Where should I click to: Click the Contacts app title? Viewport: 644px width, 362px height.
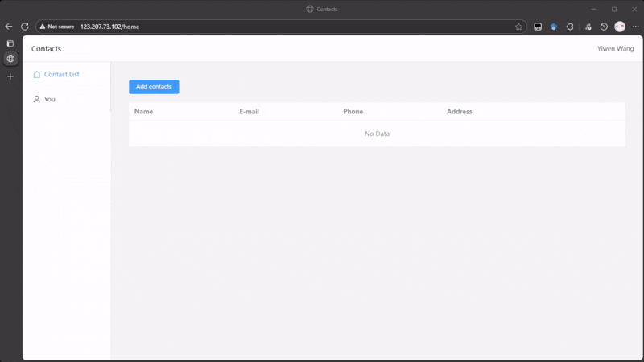click(x=46, y=49)
